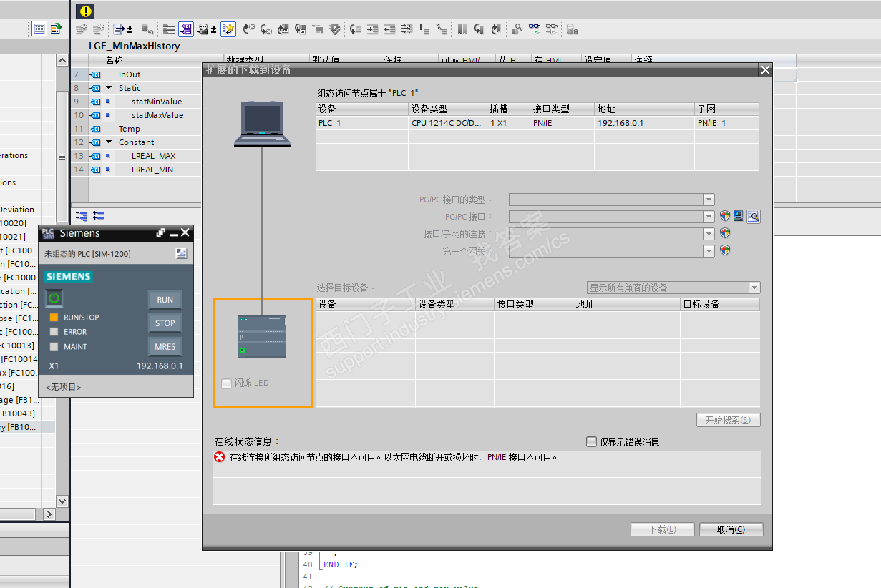Select the CPU 1214C device type cell
This screenshot has height=588, width=881.
click(x=447, y=123)
